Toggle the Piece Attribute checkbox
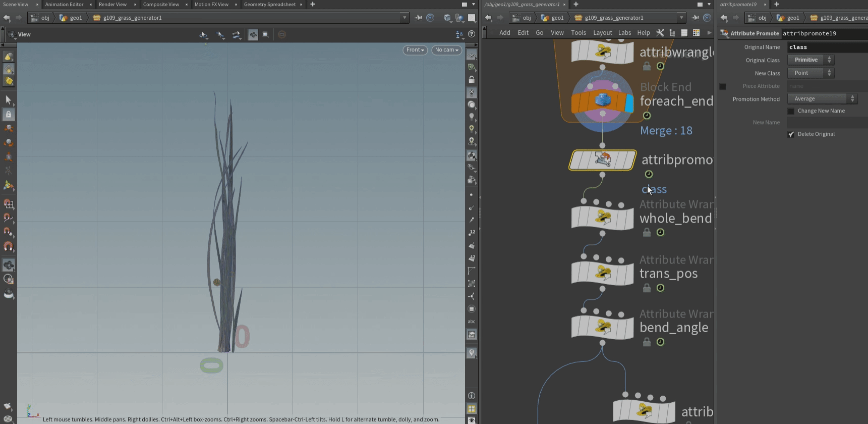Screen dimensions: 868x424 coord(723,86)
